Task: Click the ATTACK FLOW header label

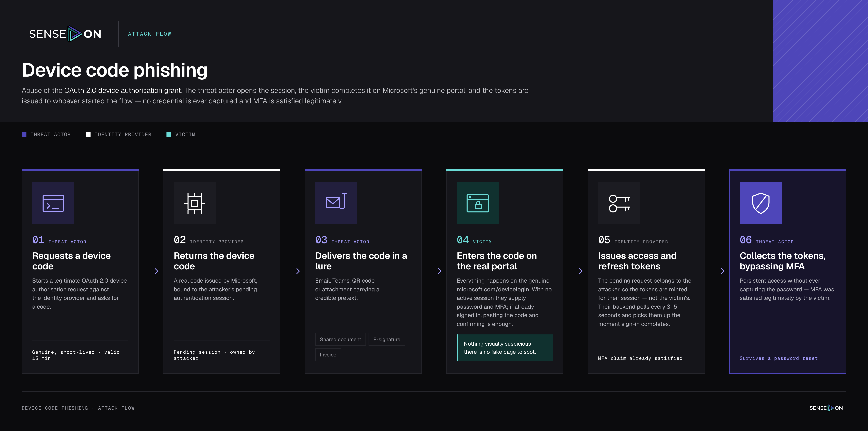Action: tap(150, 34)
